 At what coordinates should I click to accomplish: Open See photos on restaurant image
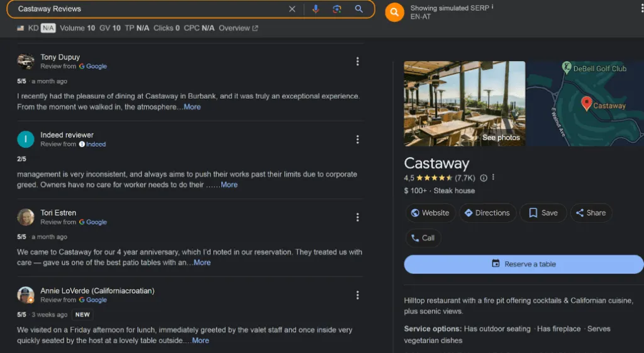[x=501, y=138]
